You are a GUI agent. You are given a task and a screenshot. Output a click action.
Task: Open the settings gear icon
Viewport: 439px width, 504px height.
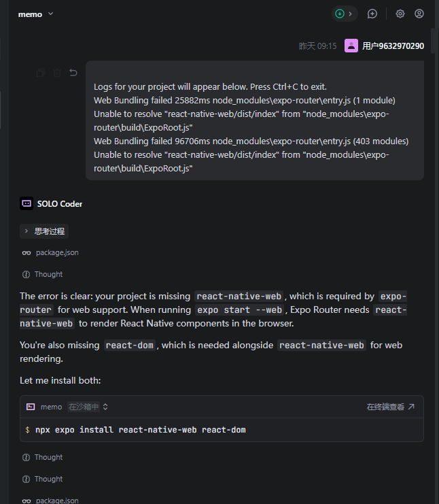[400, 14]
